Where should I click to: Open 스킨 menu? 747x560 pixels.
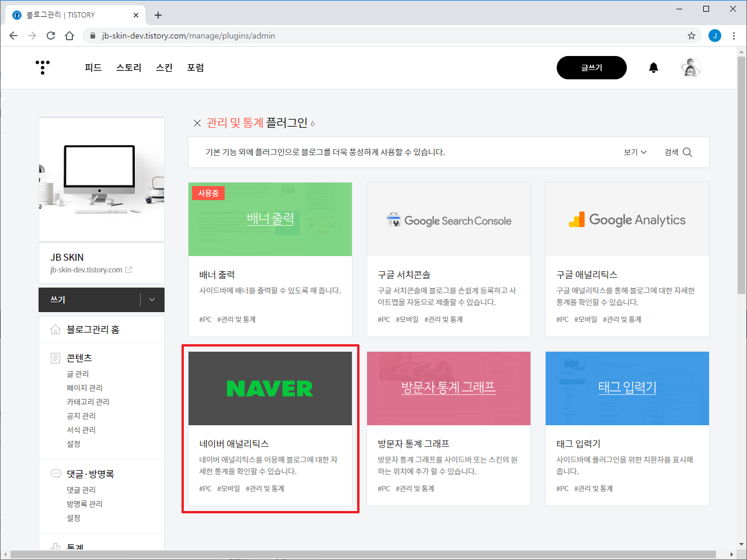[x=165, y=68]
